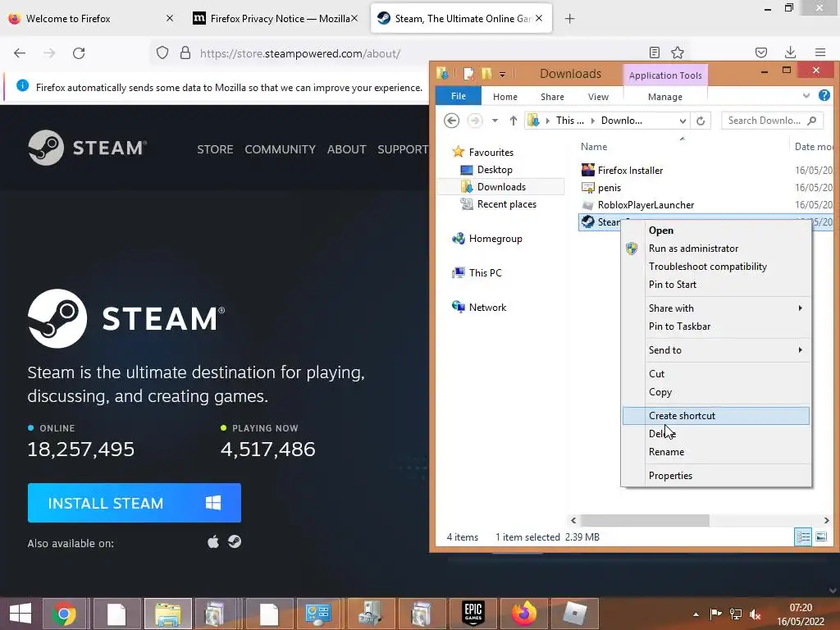Go up one folder level in Explorer
Screen dimensions: 840x630
click(514, 121)
